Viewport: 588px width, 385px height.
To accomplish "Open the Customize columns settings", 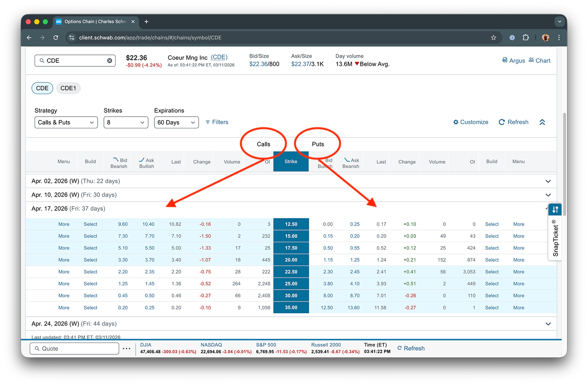I will (471, 122).
